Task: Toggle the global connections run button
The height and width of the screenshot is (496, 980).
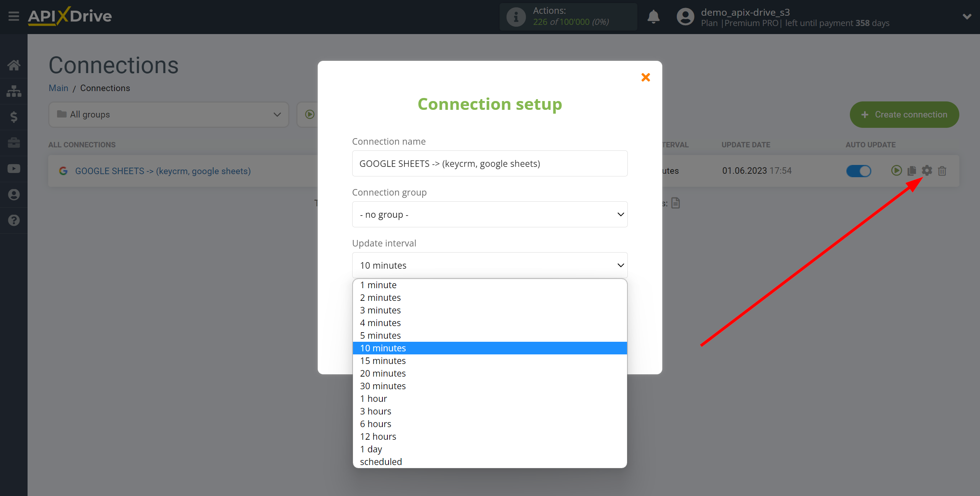Action: click(310, 114)
